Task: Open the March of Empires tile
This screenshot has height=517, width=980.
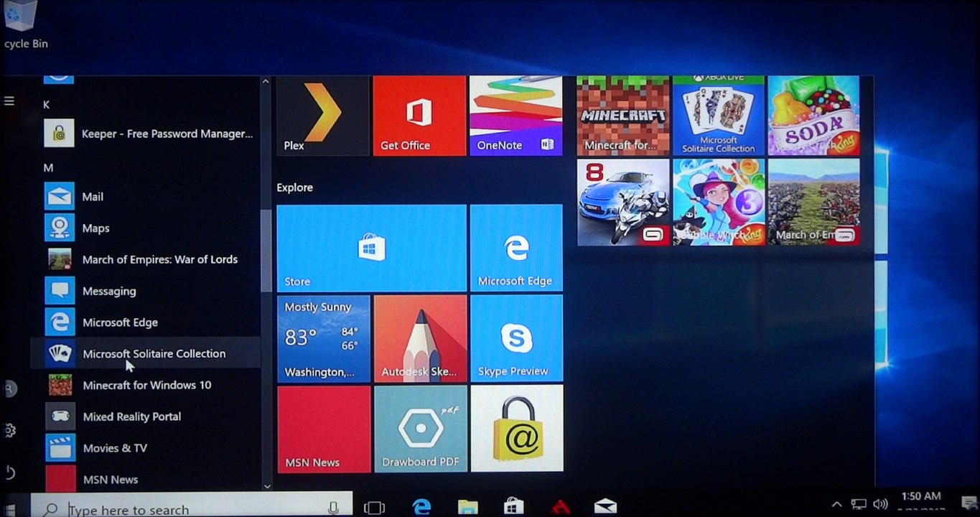Action: click(813, 202)
